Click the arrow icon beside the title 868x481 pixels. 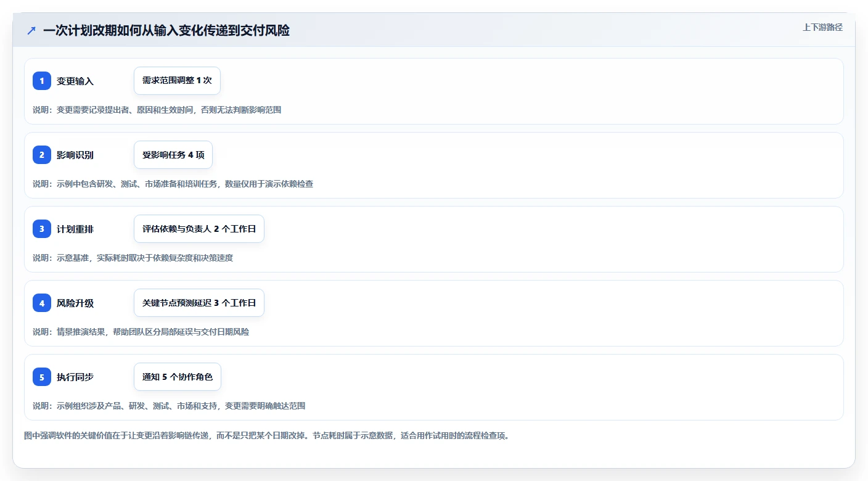click(31, 30)
